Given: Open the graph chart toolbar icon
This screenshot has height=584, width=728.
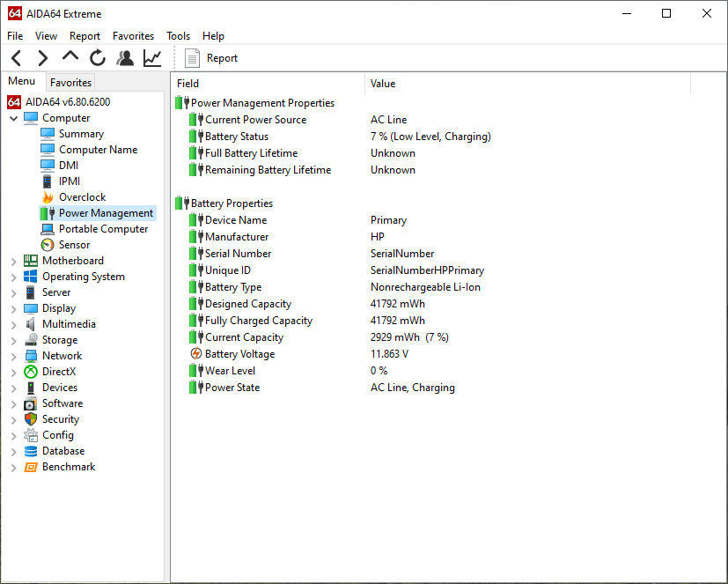Looking at the screenshot, I should point(152,58).
